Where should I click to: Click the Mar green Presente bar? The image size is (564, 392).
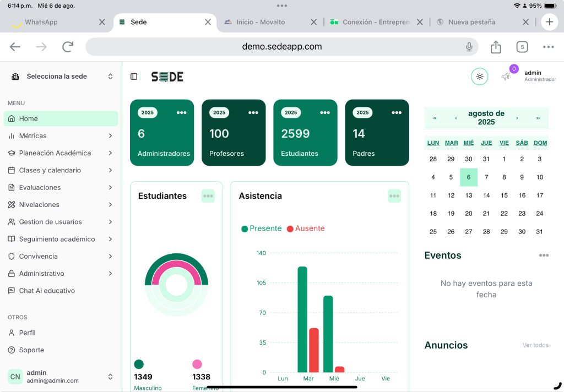(x=302, y=319)
